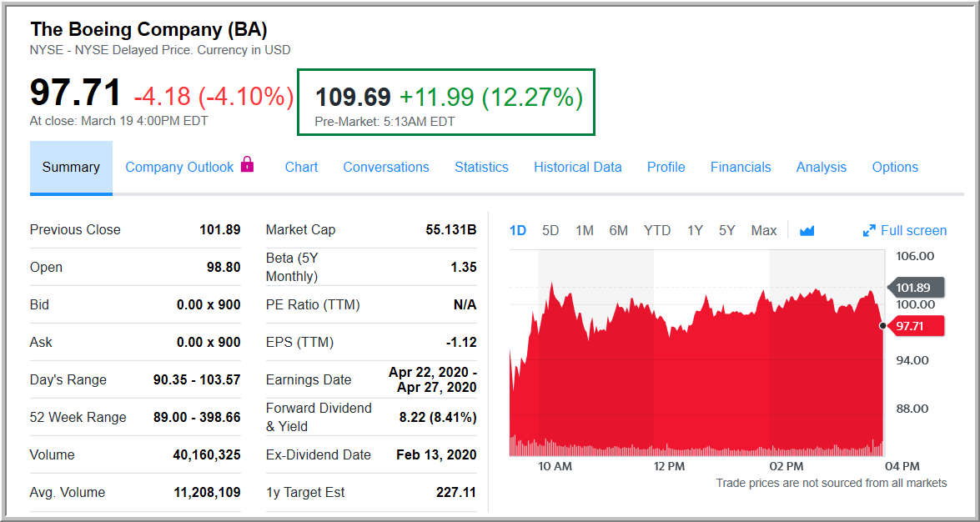Click the Beta value 1.35
Viewport: 980px width, 522px height.
pyautogui.click(x=463, y=267)
